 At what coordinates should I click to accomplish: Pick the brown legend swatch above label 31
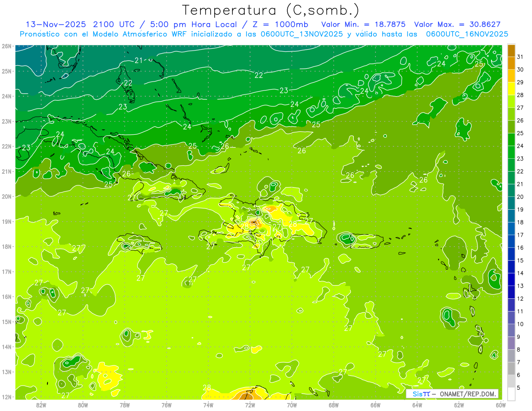(511, 51)
